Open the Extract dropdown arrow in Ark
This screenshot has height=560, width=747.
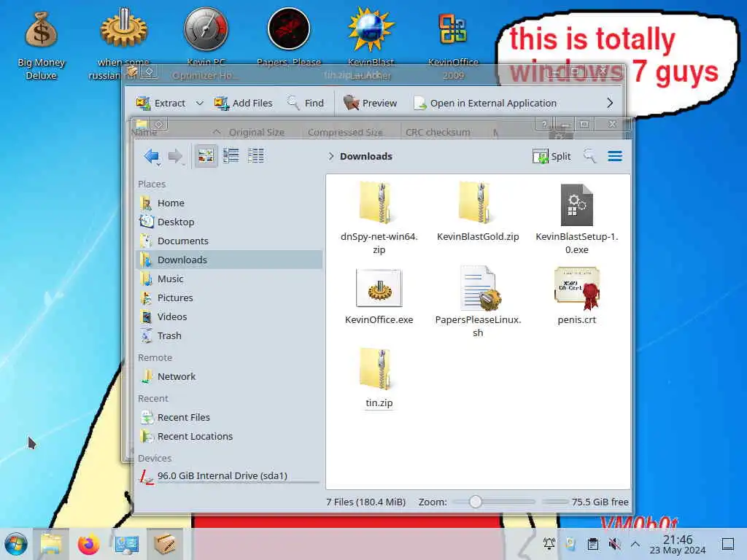pyautogui.click(x=200, y=103)
